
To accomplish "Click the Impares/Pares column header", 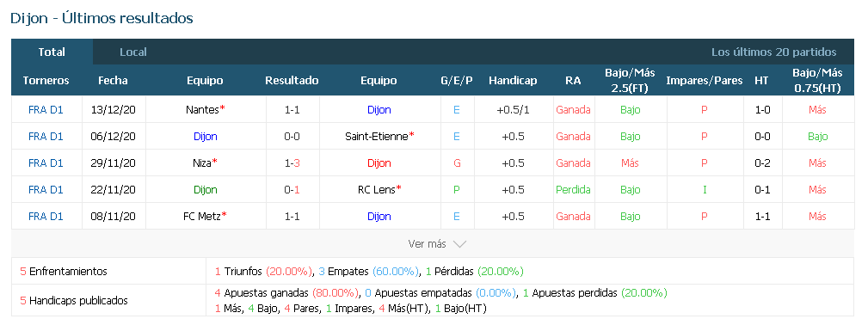I will 705,80.
